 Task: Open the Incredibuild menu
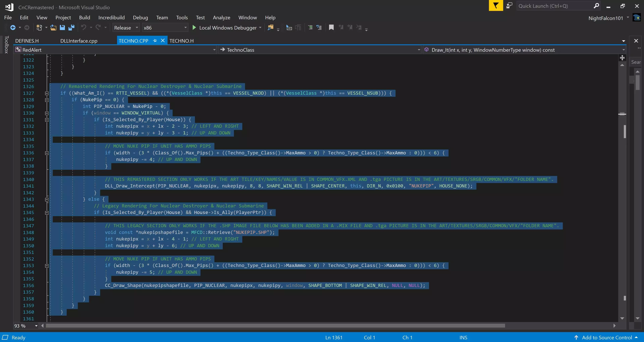pos(111,17)
